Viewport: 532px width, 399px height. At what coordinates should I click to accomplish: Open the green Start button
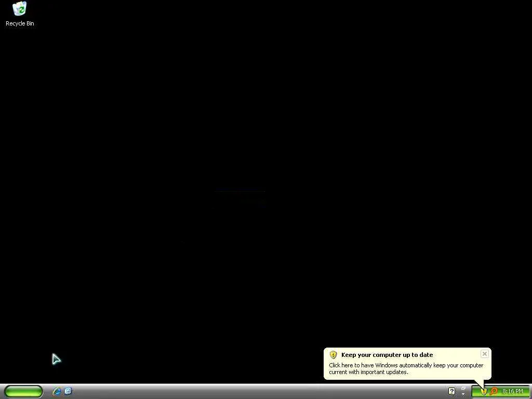point(23,391)
